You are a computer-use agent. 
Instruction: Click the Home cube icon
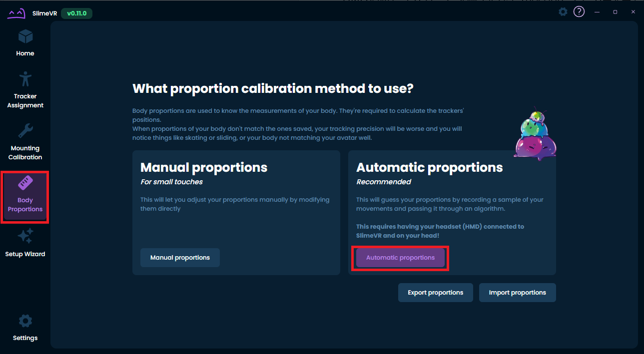click(x=25, y=37)
